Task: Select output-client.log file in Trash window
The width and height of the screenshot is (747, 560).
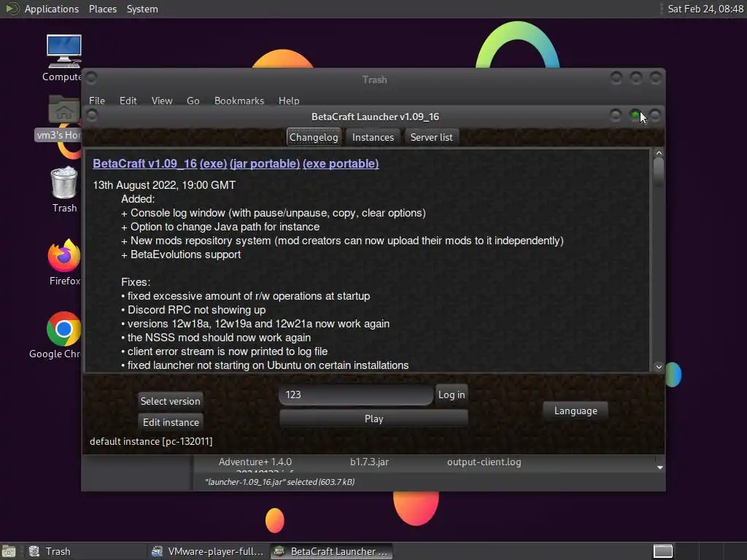Action: [484, 462]
